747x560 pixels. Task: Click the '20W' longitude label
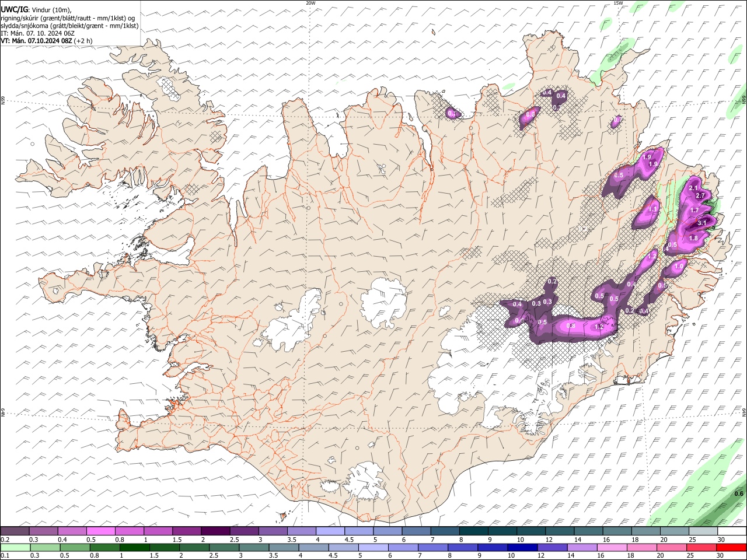[x=311, y=3]
